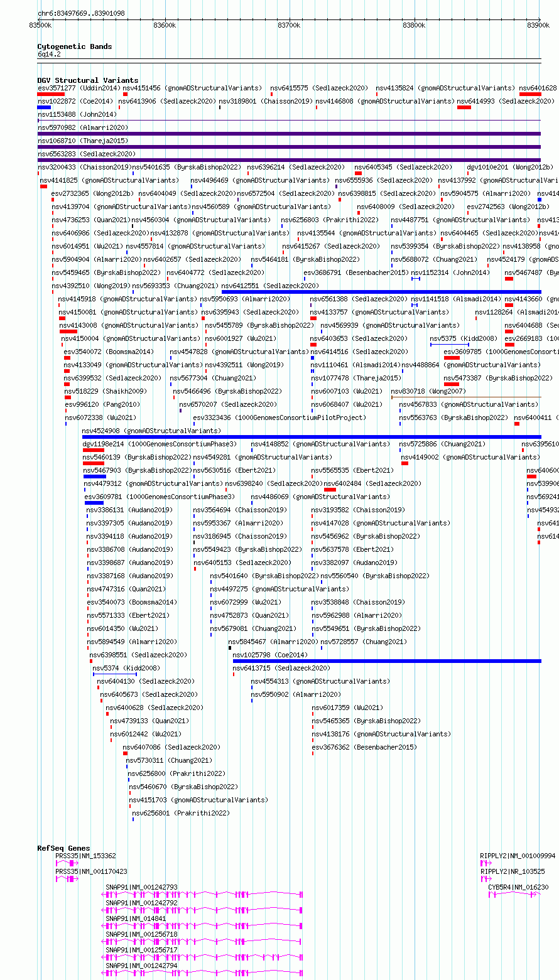The height and width of the screenshot is (980, 559).
Task: Open variant nsv5630516 (Ebert2021)
Action: tap(234, 470)
